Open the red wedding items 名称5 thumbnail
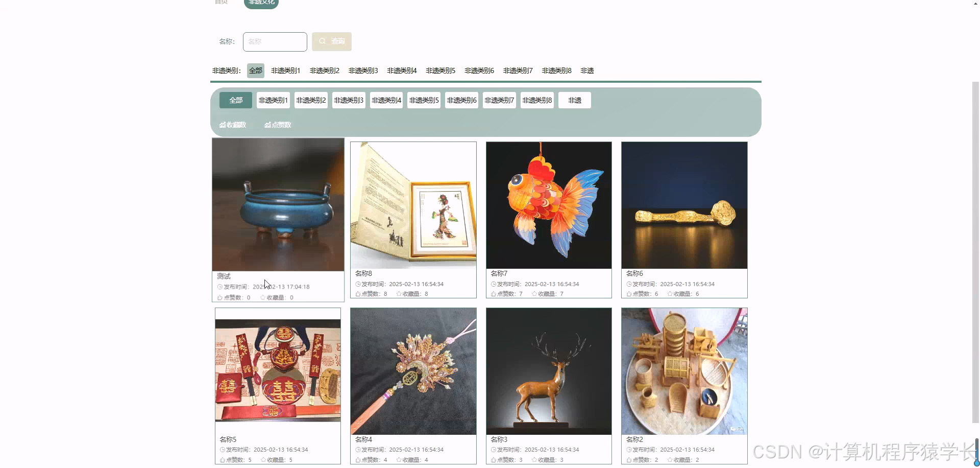The image size is (980, 468). [x=278, y=371]
